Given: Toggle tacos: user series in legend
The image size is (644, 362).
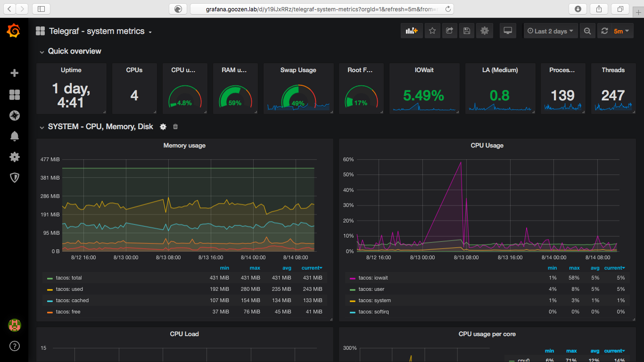Looking at the screenshot, I should pos(371,289).
